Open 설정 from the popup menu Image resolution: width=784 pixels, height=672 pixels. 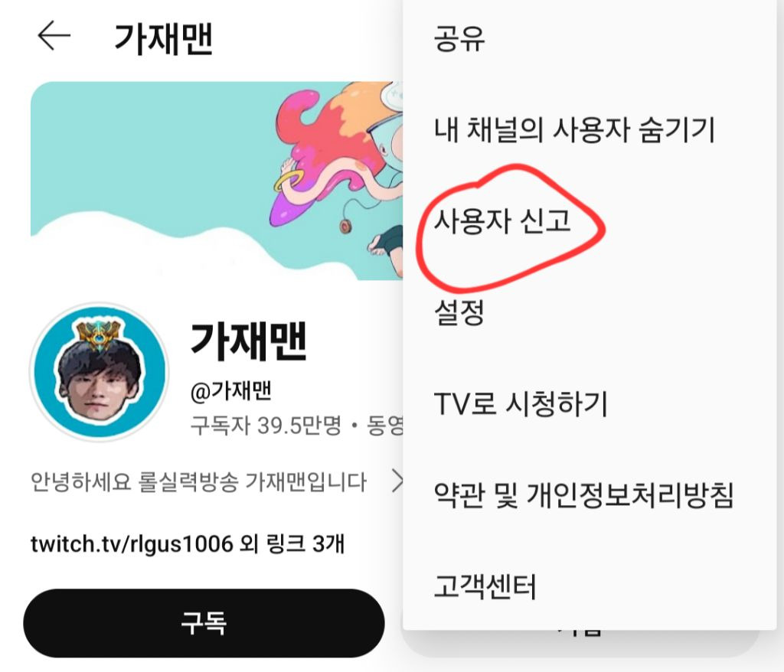(x=459, y=312)
